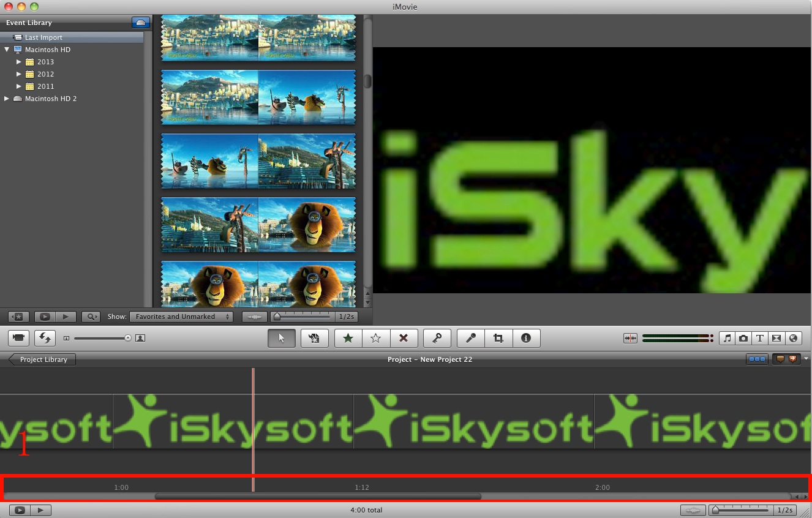Swap events and projects areas
This screenshot has height=518, width=812.
click(x=45, y=338)
